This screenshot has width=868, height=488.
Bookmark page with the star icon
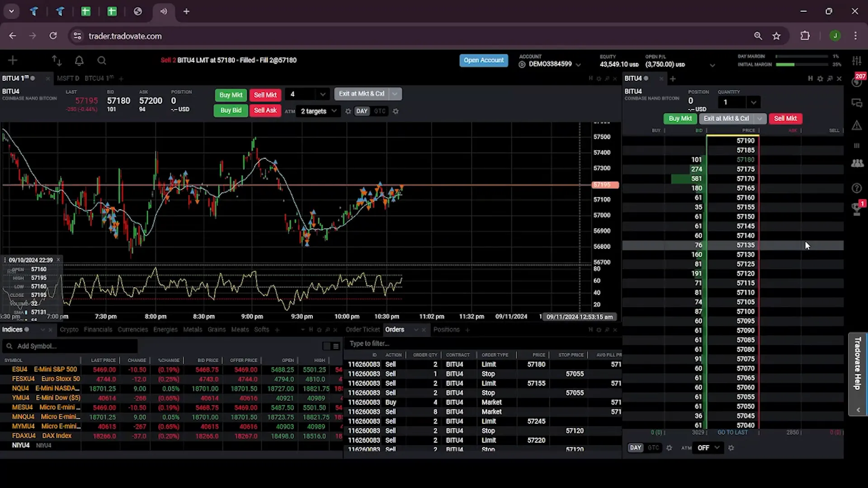coord(777,36)
